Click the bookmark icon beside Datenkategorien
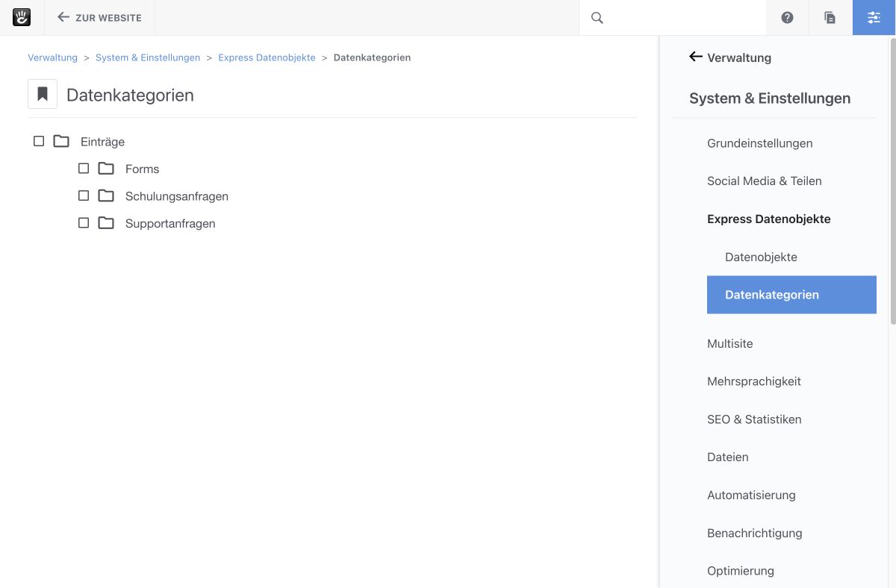896x588 pixels. pos(43,95)
